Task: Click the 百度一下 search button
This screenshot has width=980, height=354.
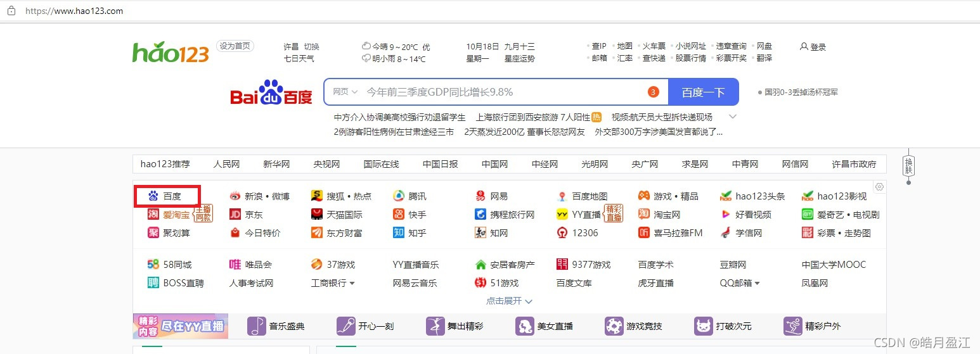Action: [703, 92]
